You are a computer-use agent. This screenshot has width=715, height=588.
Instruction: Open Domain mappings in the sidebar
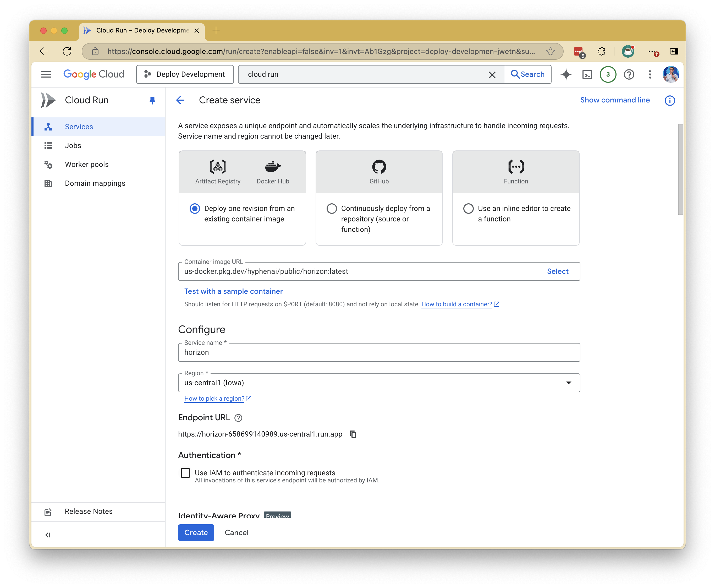98,183
